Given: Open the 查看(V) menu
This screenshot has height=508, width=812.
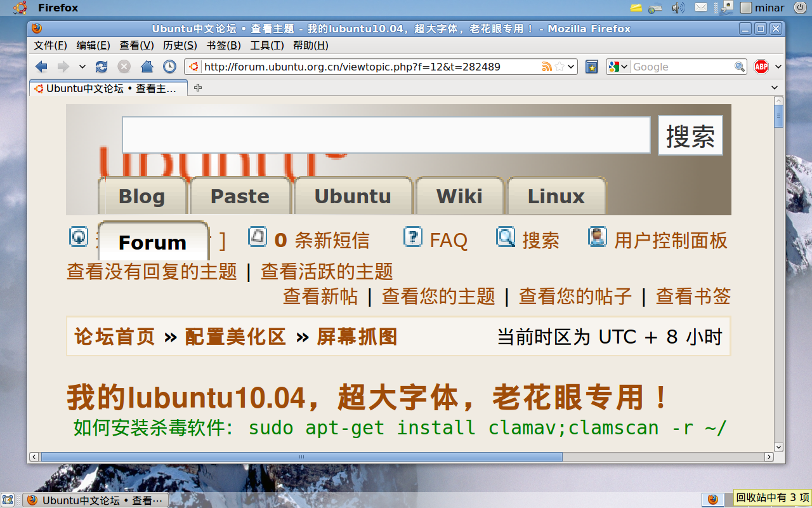Looking at the screenshot, I should pos(136,46).
